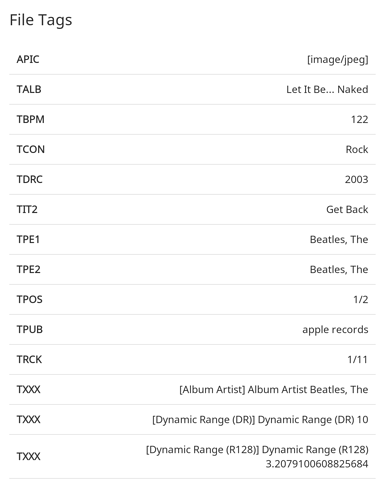Select the TRCK track value 1/11
Viewport: 383px width, 500px height.
coord(357,359)
